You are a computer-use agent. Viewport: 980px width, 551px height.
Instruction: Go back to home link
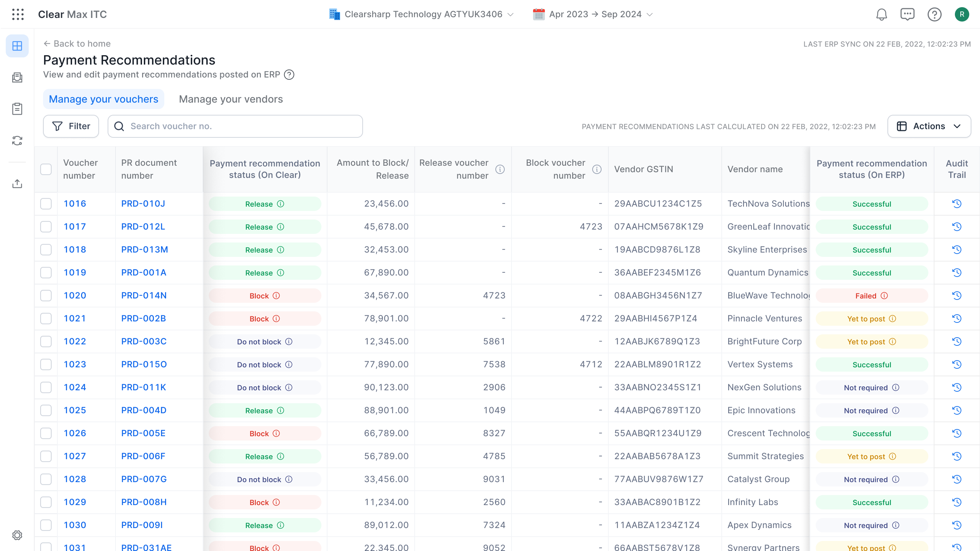pos(77,44)
